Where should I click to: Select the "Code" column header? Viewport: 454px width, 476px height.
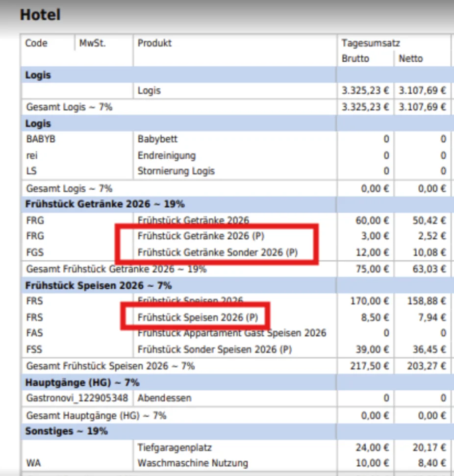coord(36,43)
